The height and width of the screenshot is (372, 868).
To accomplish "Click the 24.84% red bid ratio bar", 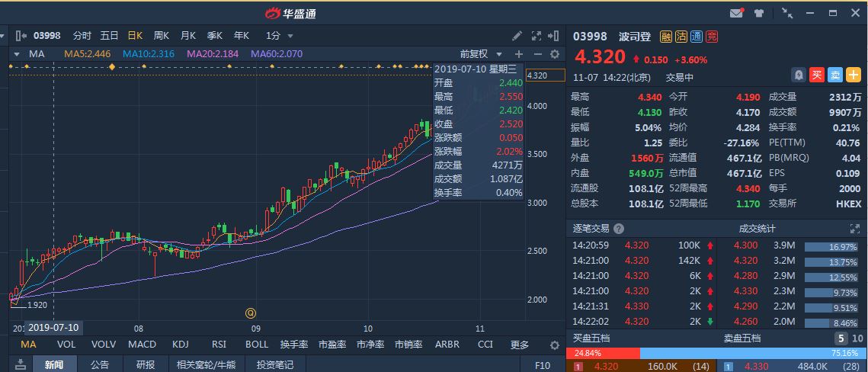I will (x=603, y=353).
